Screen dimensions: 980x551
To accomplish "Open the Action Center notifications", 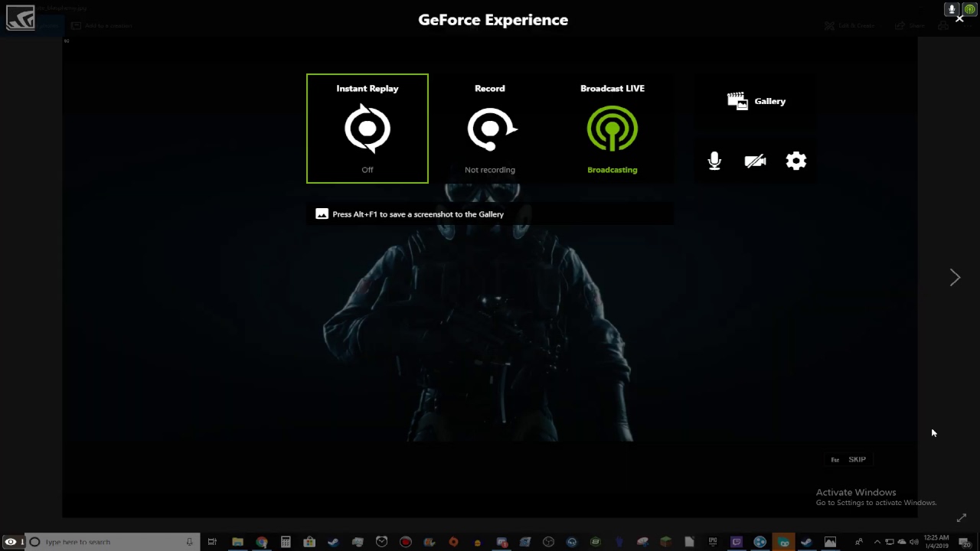I will 965,542.
